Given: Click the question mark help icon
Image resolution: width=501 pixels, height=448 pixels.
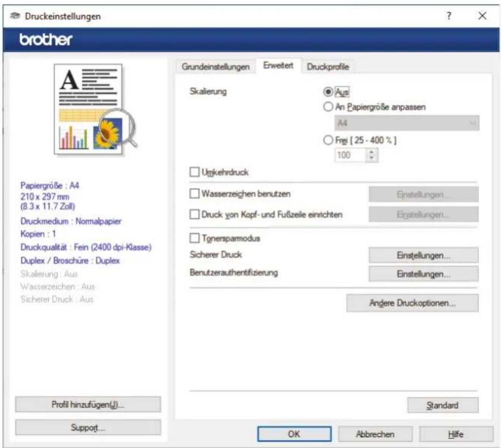Looking at the screenshot, I should (x=449, y=16).
